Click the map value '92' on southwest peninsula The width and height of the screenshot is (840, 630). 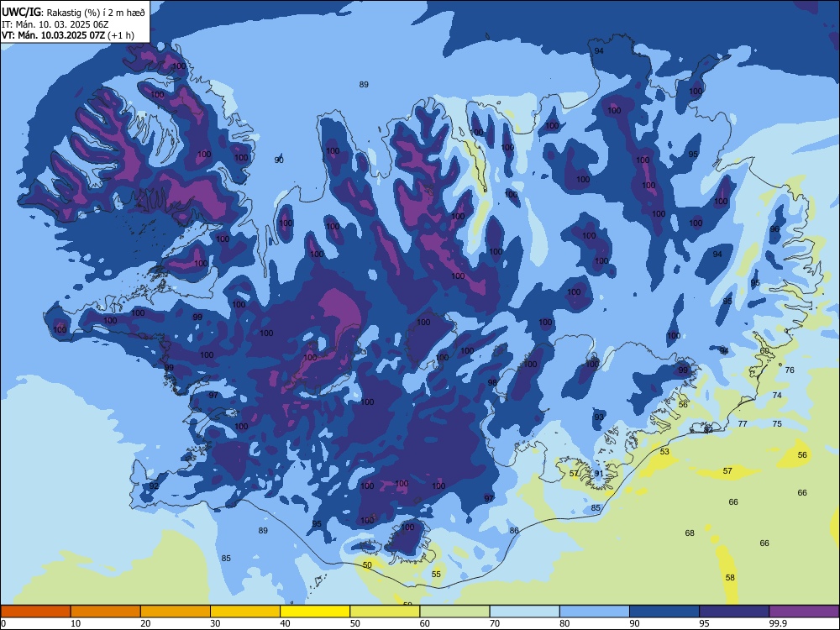(155, 486)
